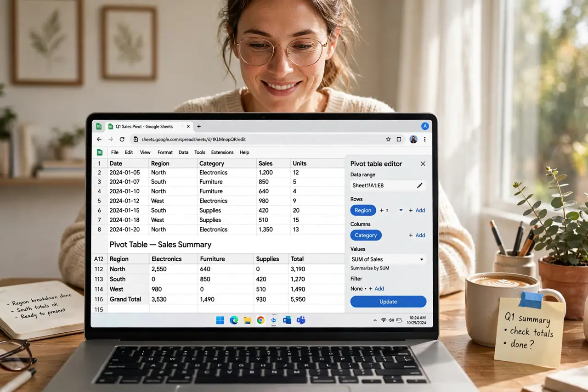588x392 pixels.
Task: Open the Extensions menu
Action: [x=222, y=152]
